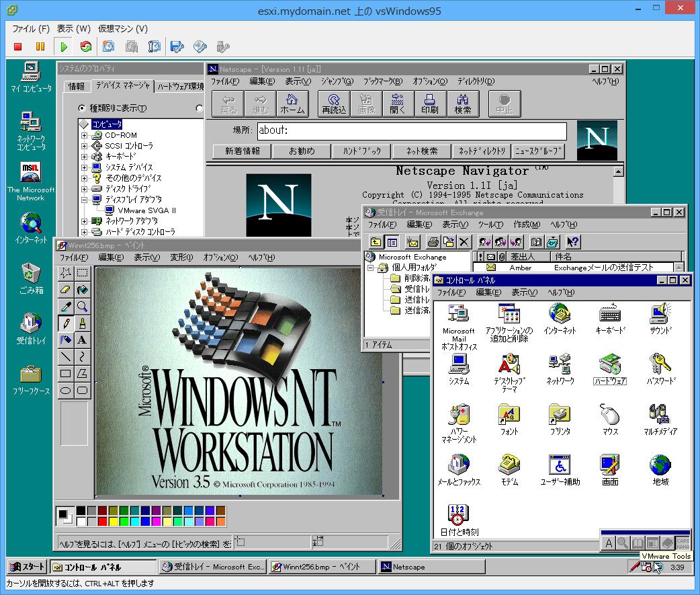Click the Print icon in Exchange toolbar
The width and height of the screenshot is (700, 595).
click(433, 242)
